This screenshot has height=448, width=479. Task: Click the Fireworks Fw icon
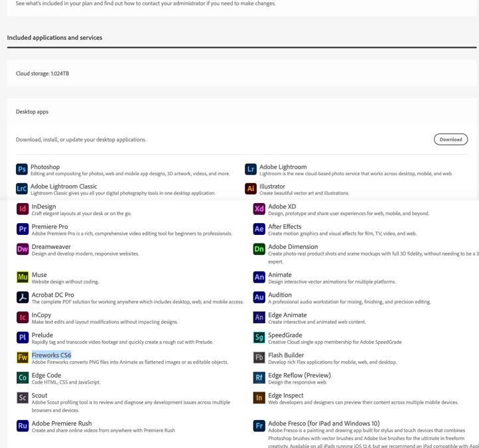[x=23, y=358]
